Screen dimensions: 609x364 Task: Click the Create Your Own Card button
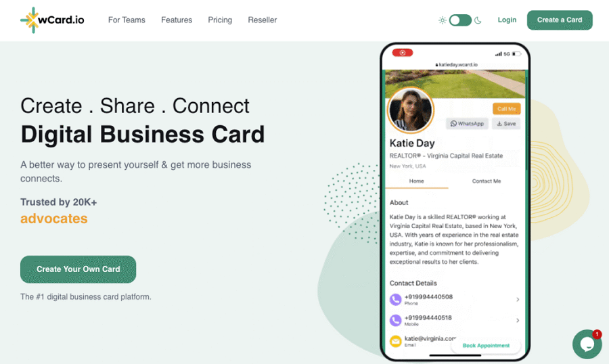78,269
